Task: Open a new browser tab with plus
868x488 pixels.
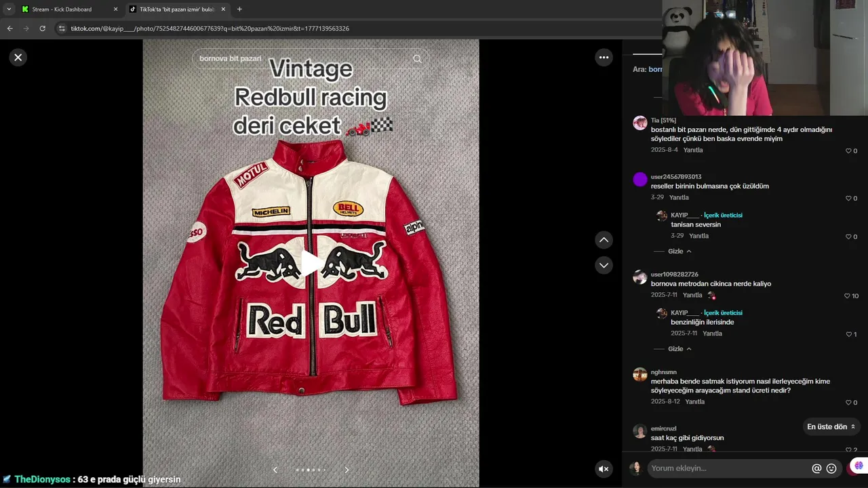Action: [239, 9]
